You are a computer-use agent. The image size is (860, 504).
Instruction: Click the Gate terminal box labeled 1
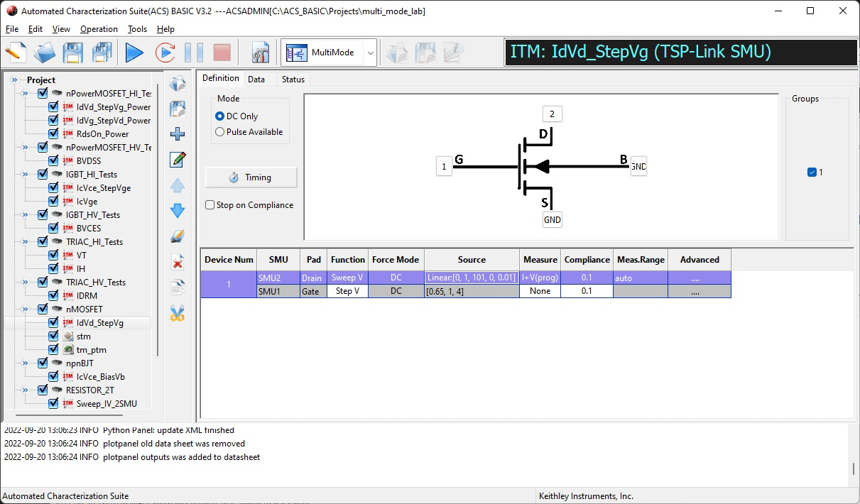(x=444, y=167)
